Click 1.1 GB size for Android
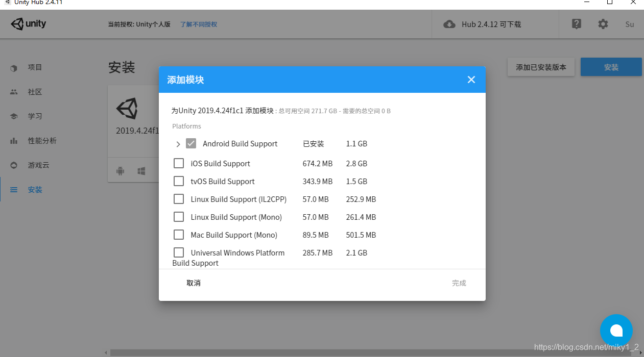 pos(356,144)
